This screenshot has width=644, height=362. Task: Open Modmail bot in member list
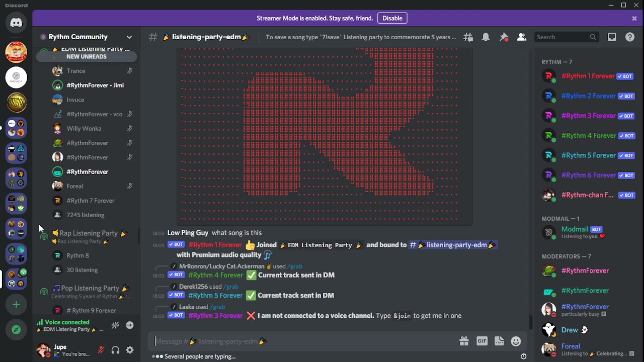[588, 232]
